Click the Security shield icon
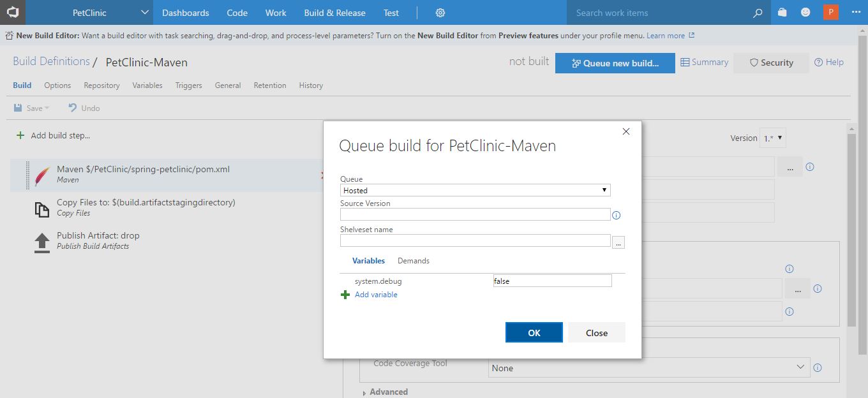The height and width of the screenshot is (398, 868). (754, 63)
